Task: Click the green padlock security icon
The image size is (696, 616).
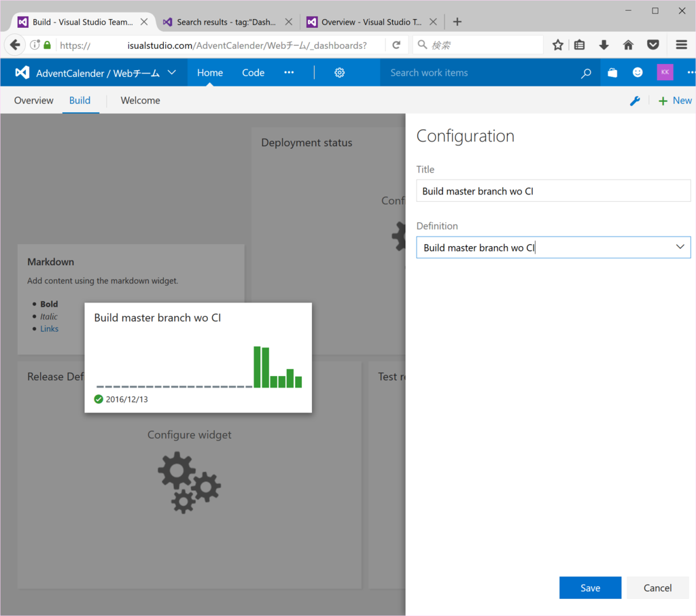Action: pos(48,45)
